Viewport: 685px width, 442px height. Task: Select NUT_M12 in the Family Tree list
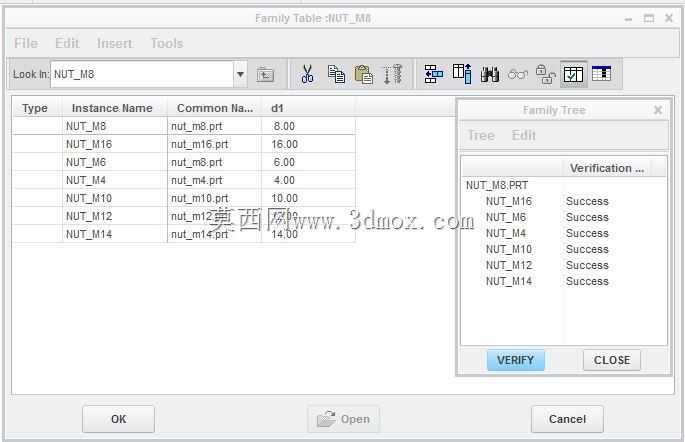509,265
